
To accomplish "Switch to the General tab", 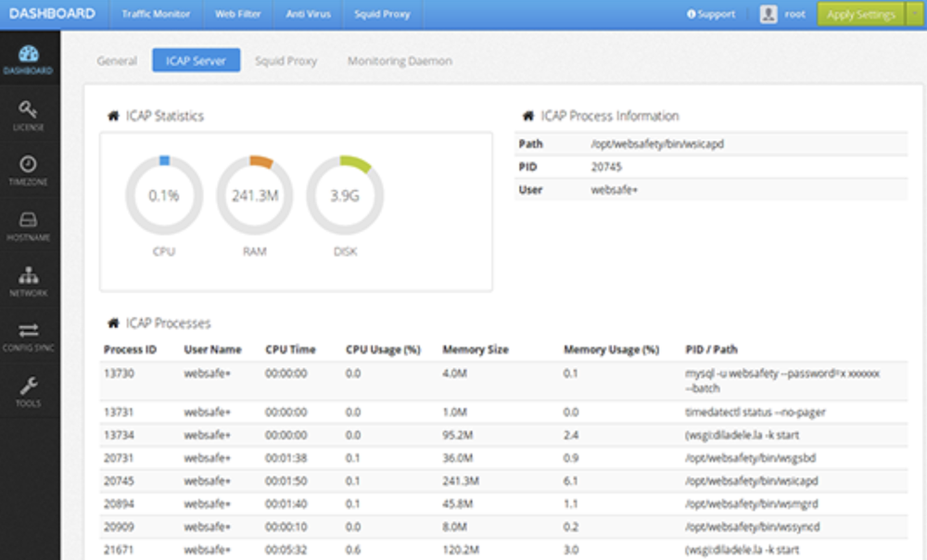I will coord(117,60).
